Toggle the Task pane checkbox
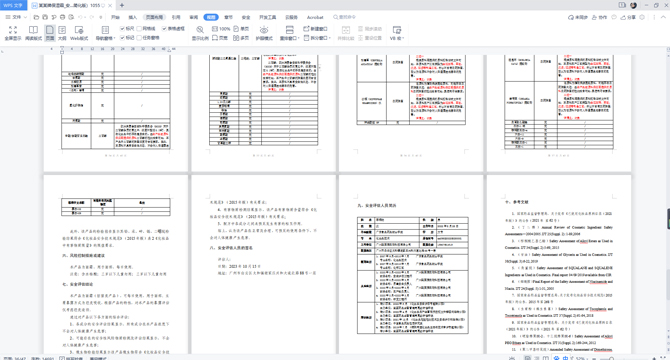This screenshot has width=670, height=360. (x=148, y=38)
